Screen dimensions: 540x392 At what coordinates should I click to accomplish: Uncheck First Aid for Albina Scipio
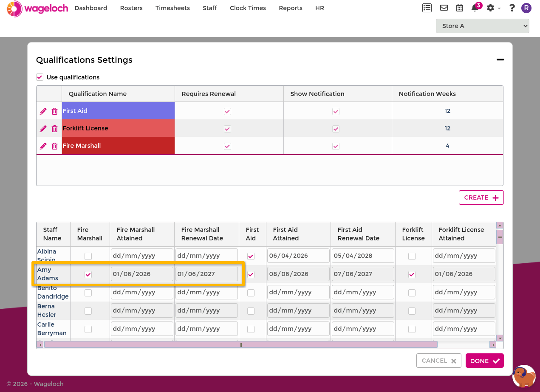[251, 256]
